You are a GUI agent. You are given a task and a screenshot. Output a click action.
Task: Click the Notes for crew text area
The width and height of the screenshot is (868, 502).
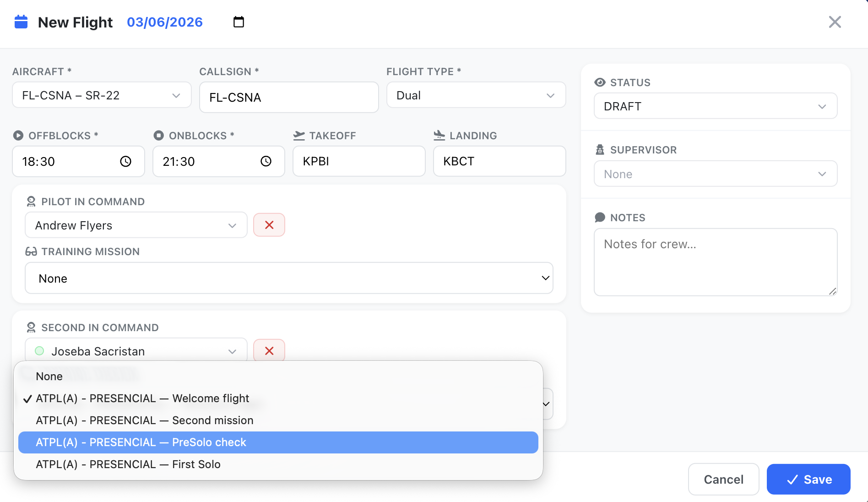[x=716, y=262]
